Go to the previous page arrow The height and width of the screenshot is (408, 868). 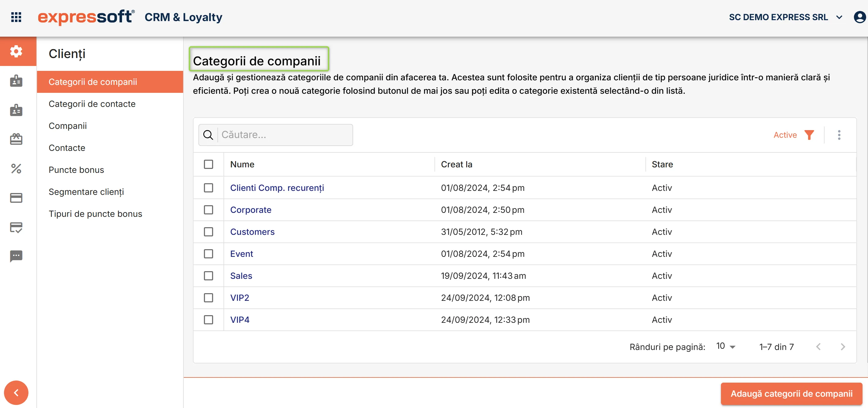point(818,347)
